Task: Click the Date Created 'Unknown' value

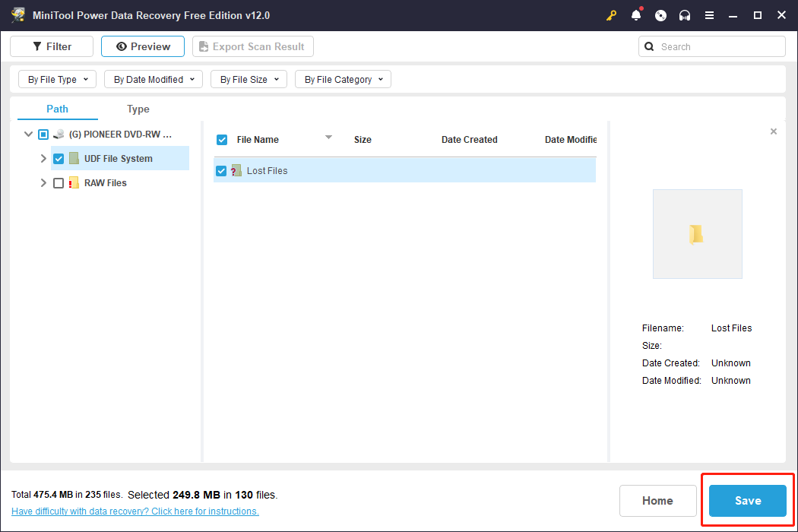Action: (731, 363)
